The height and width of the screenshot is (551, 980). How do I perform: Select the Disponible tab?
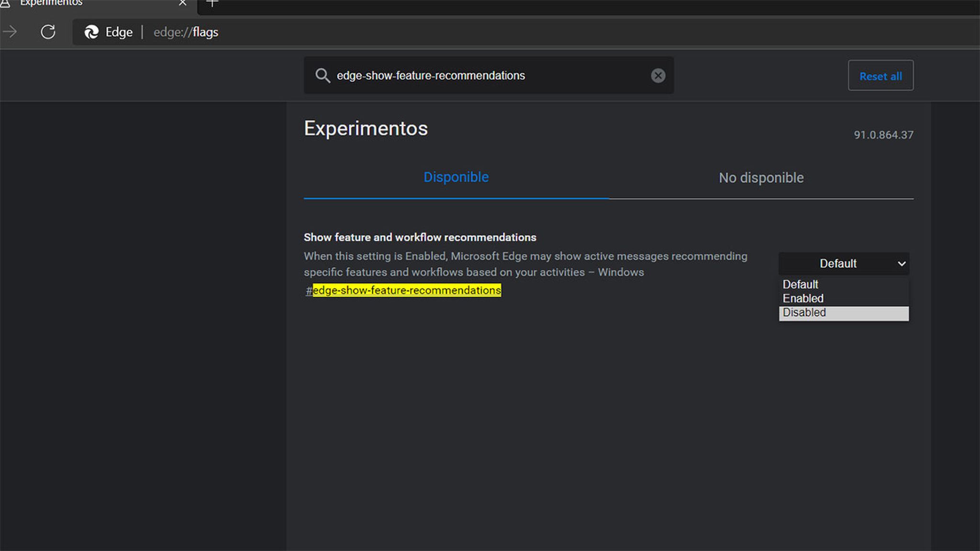(456, 177)
